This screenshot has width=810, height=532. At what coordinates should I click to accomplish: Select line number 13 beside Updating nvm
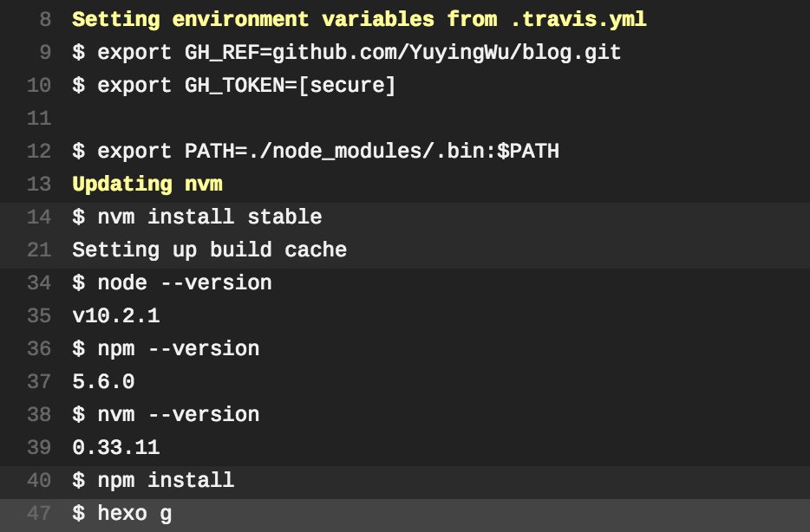(39, 185)
